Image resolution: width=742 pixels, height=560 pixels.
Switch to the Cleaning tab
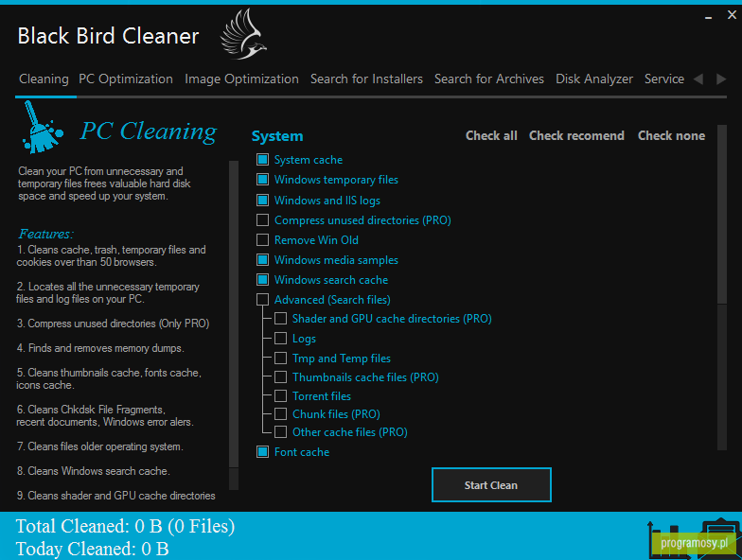point(44,79)
